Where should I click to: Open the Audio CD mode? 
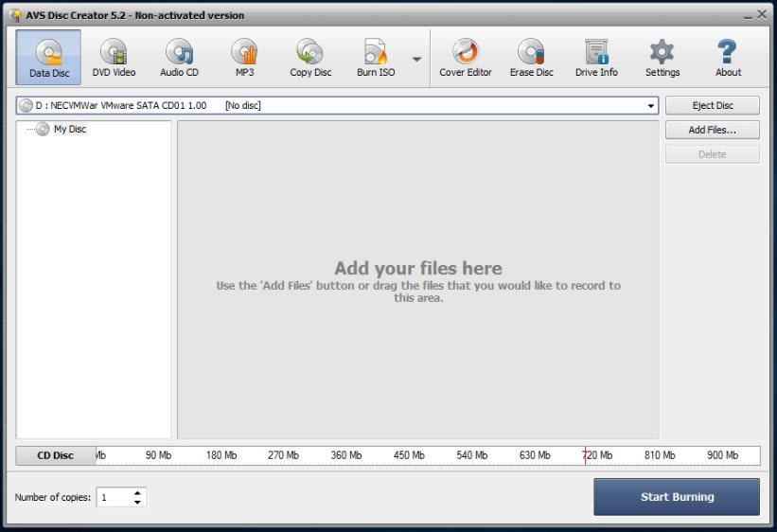(x=179, y=57)
